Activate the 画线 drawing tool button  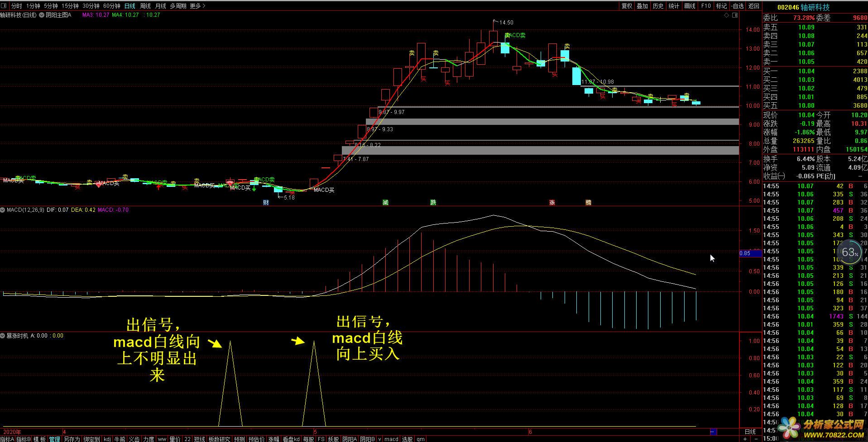[x=690, y=6]
